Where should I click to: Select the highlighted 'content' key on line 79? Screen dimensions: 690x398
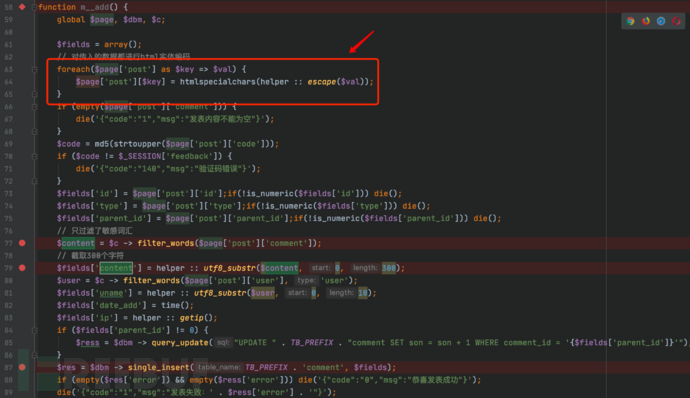[116, 268]
